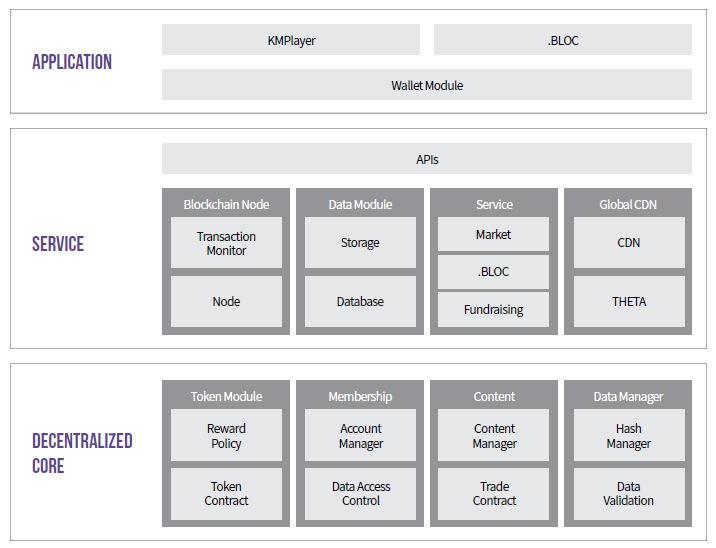Select the Global CDN group title
The width and height of the screenshot is (716, 548).
point(628,204)
